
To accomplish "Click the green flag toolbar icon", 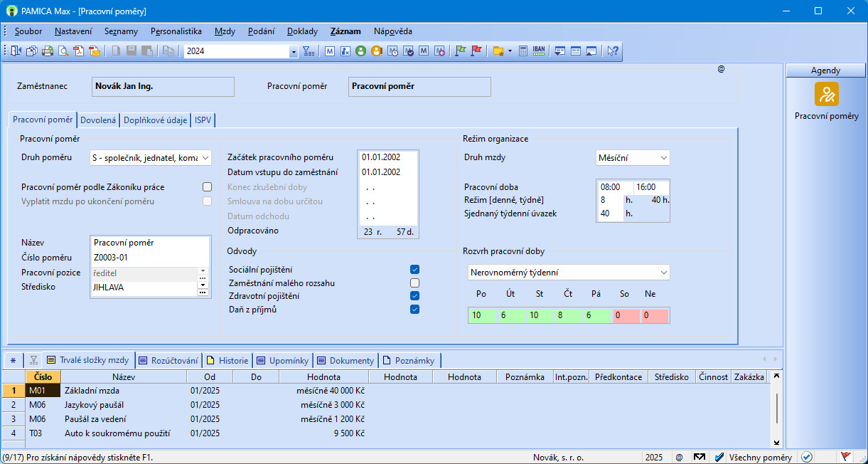I will (461, 51).
